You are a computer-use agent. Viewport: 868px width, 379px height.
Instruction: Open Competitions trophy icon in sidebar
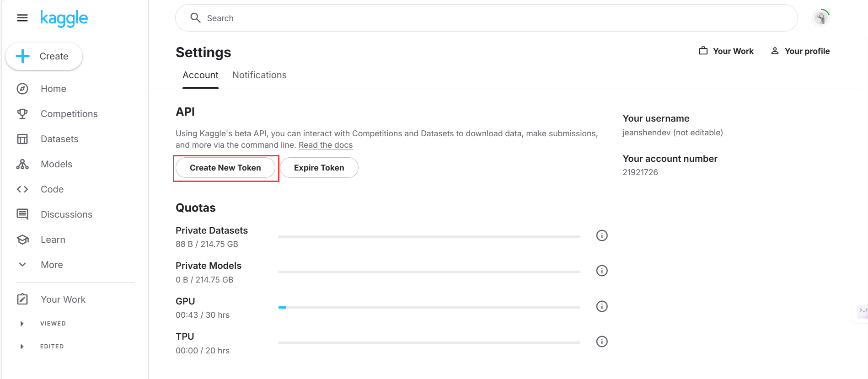pos(22,114)
